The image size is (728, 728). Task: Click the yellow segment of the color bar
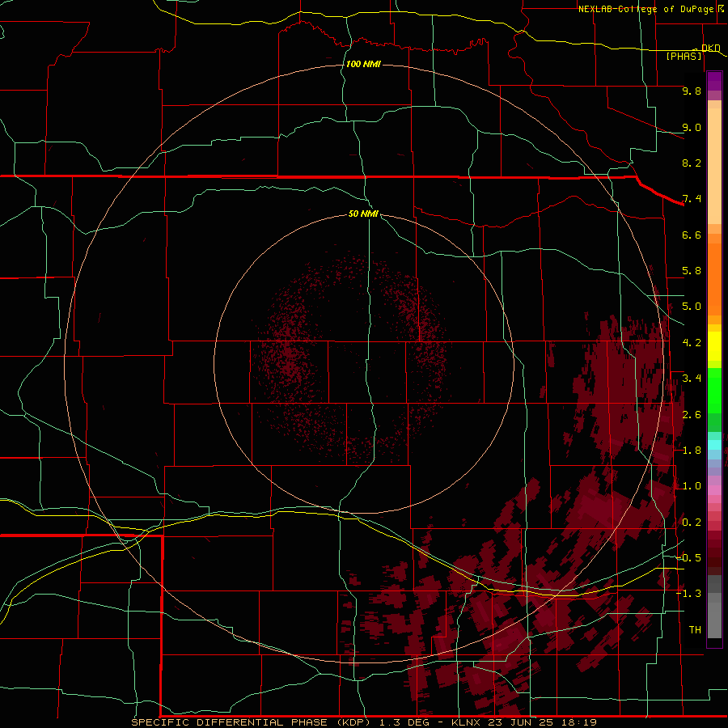point(714,346)
